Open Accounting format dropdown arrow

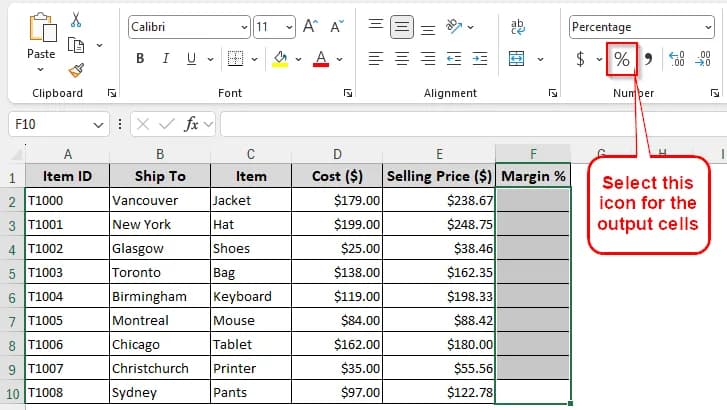click(x=599, y=59)
